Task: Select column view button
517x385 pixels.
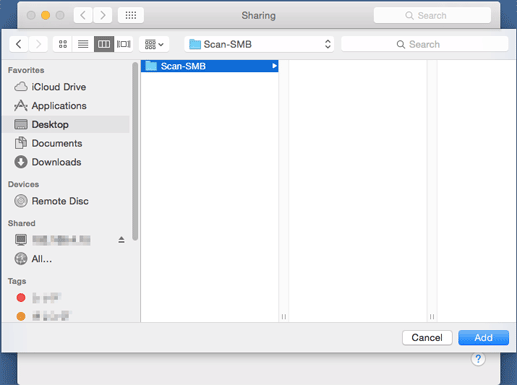Action: click(104, 44)
